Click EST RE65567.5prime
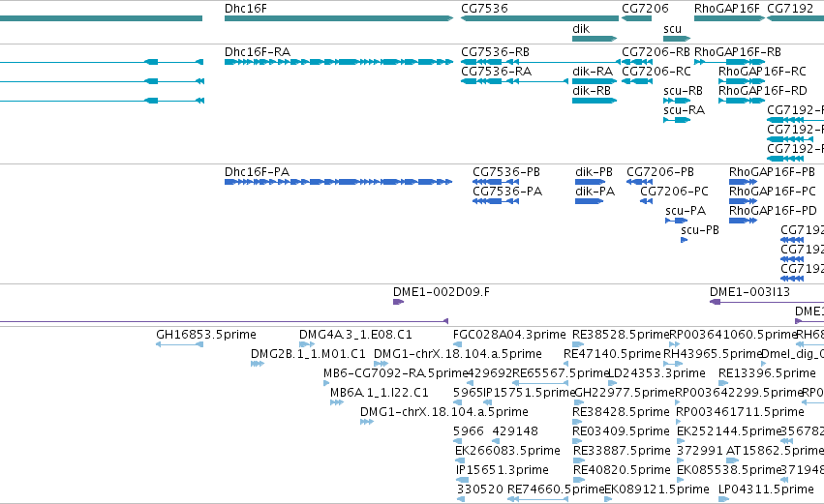 tap(540, 383)
